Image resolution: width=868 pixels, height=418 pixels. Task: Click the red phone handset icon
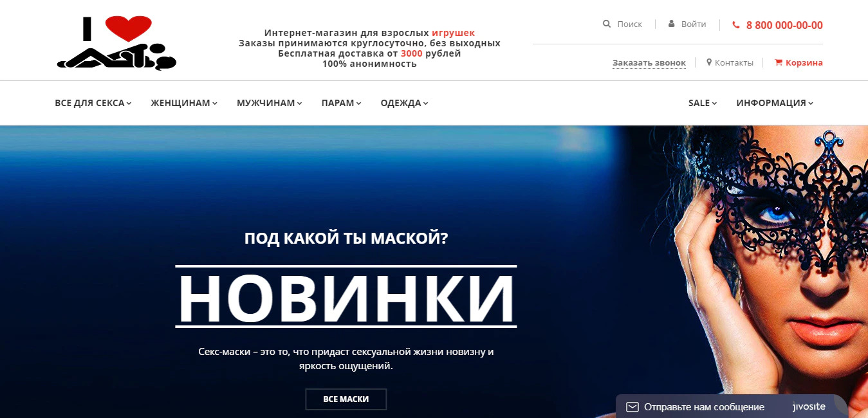(736, 25)
